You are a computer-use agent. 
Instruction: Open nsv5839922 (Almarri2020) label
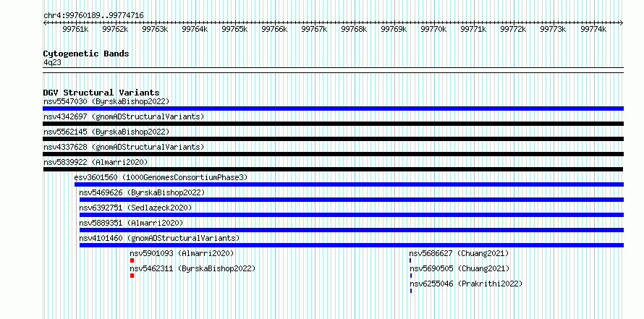pos(96,162)
